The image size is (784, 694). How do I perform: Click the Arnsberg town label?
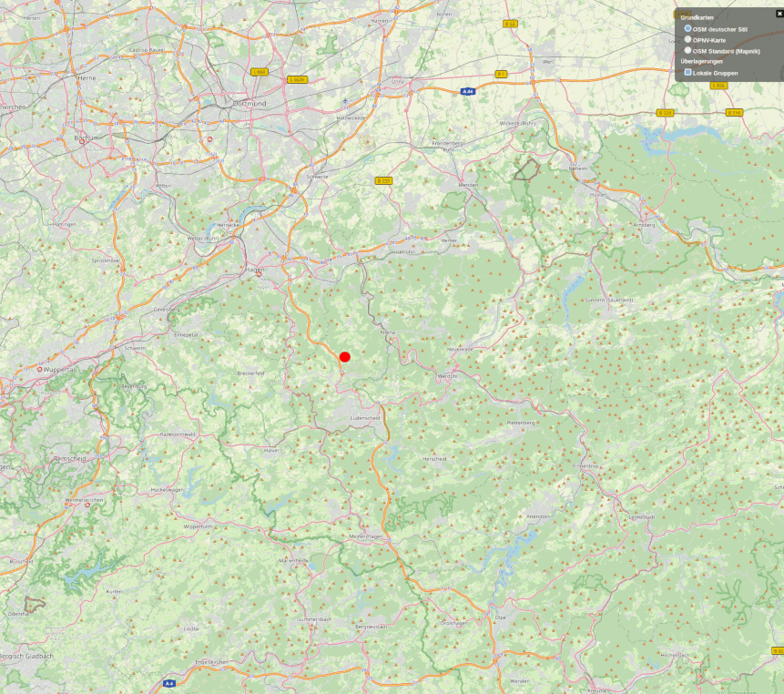click(x=644, y=225)
